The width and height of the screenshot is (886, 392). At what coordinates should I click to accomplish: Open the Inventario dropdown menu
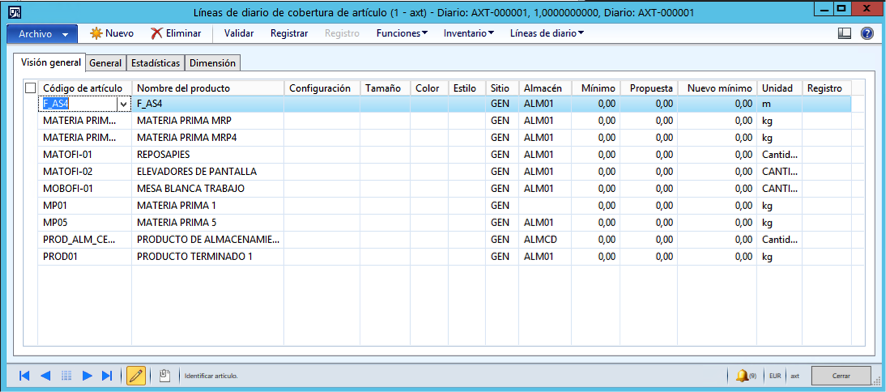tap(469, 33)
